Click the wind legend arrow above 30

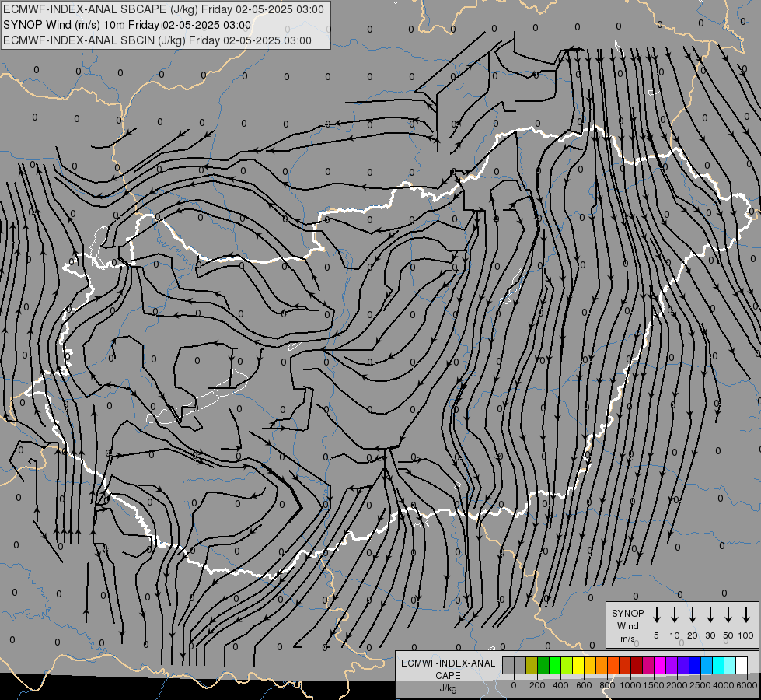tap(710, 615)
